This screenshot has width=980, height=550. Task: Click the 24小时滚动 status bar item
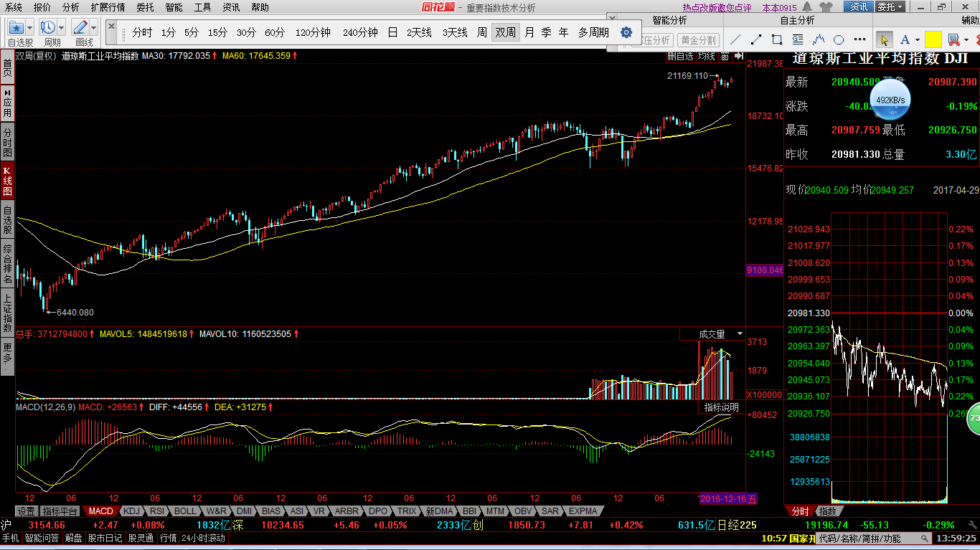(203, 538)
